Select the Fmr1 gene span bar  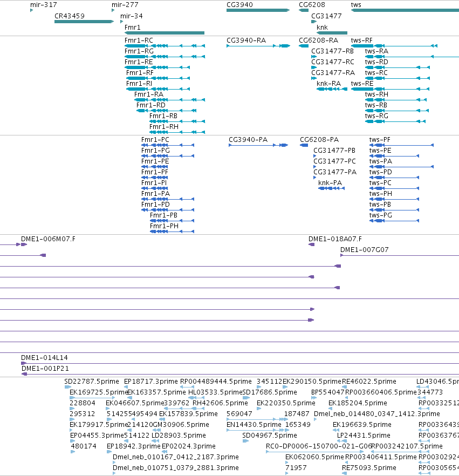coord(165,33)
